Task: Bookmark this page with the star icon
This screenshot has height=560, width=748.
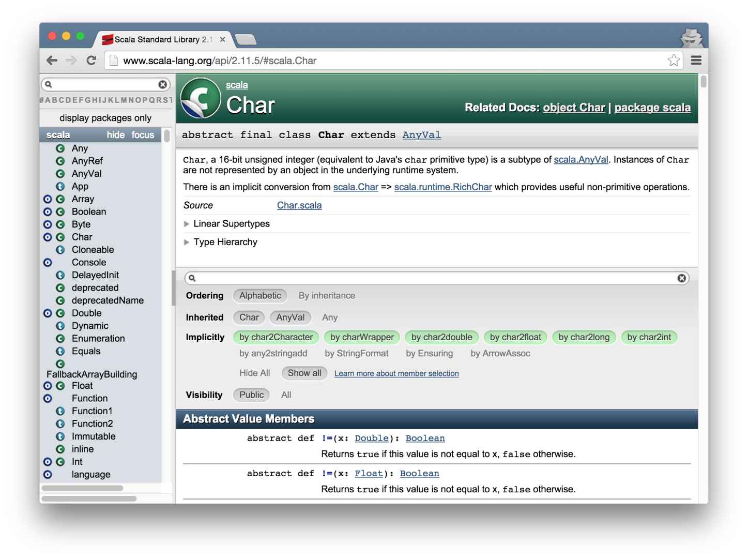Action: tap(674, 60)
